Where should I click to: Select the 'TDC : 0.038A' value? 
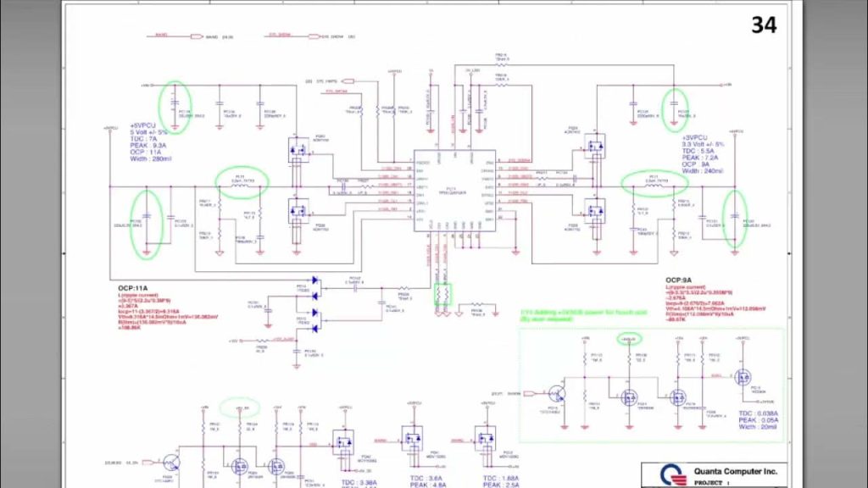click(x=758, y=413)
